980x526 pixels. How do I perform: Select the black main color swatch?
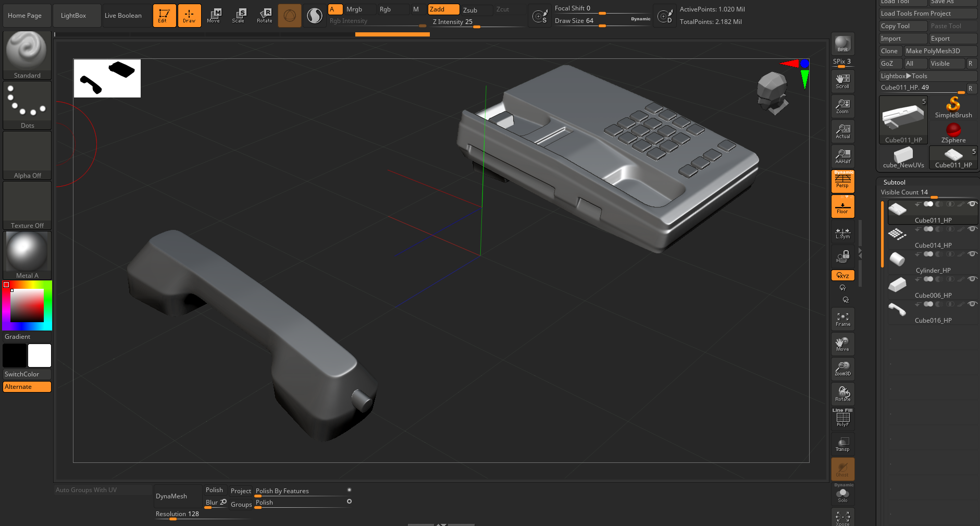pyautogui.click(x=15, y=356)
